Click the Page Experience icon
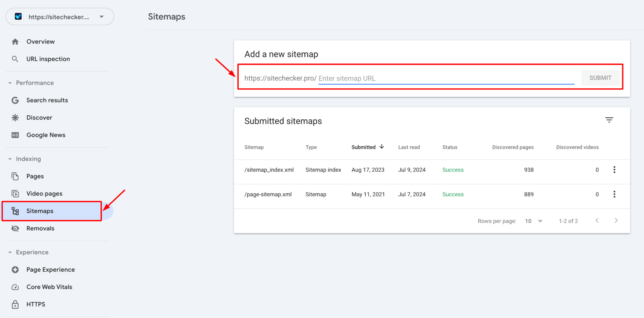Screen dimensions: 644x318 pos(15,270)
